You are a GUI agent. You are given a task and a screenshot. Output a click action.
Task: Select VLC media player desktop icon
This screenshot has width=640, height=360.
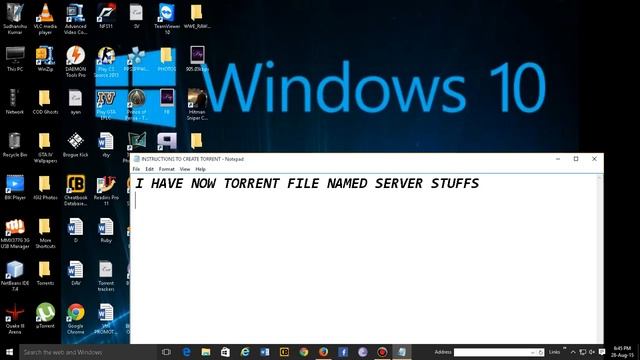[x=45, y=18]
